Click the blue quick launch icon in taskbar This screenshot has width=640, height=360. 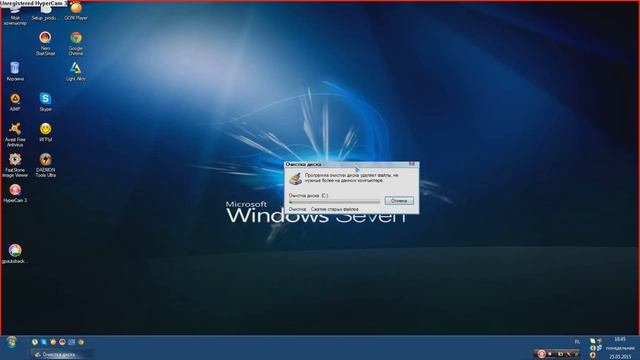point(44,342)
